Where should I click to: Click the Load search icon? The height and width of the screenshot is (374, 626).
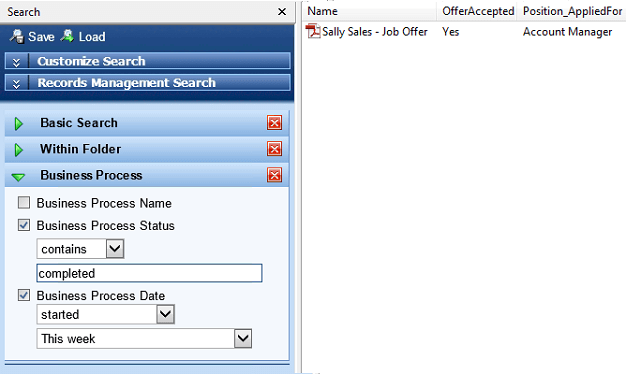click(x=67, y=36)
